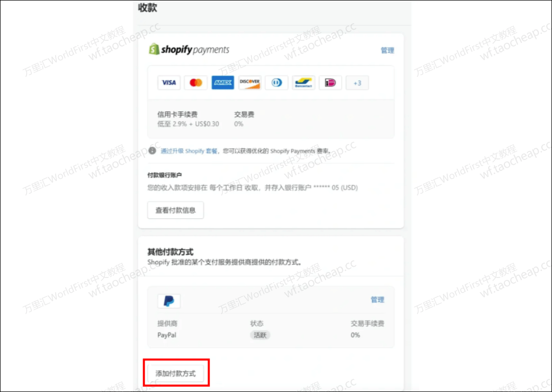Click the Bancontact icon
The height and width of the screenshot is (392, 552).
click(304, 83)
